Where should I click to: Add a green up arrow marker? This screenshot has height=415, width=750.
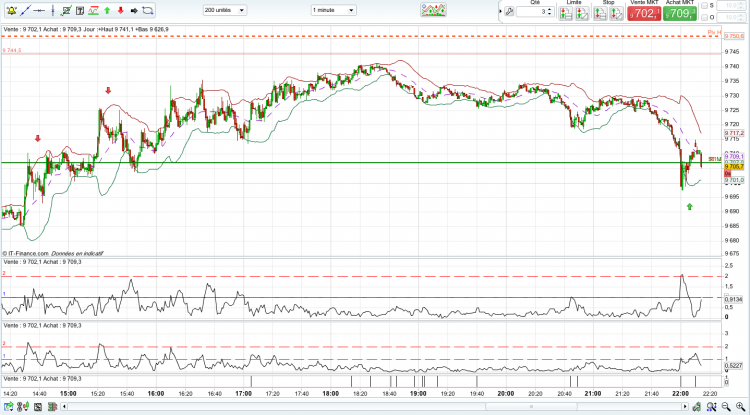tap(107, 10)
